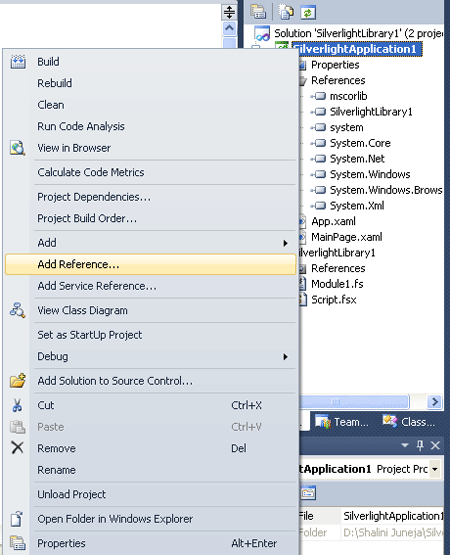The height and width of the screenshot is (555, 450).
Task: Click the View Class Diagram icon
Action: click(x=18, y=310)
